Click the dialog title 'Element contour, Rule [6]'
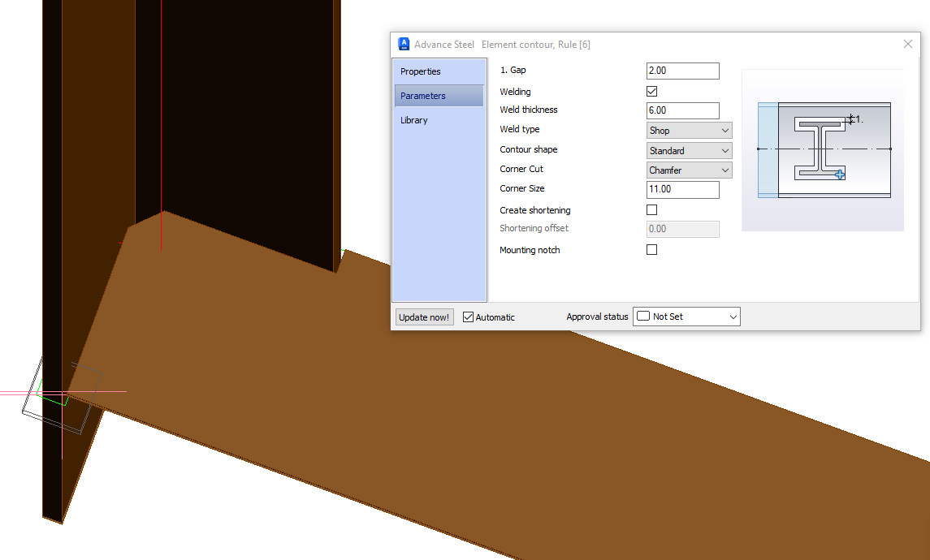 [x=535, y=45]
